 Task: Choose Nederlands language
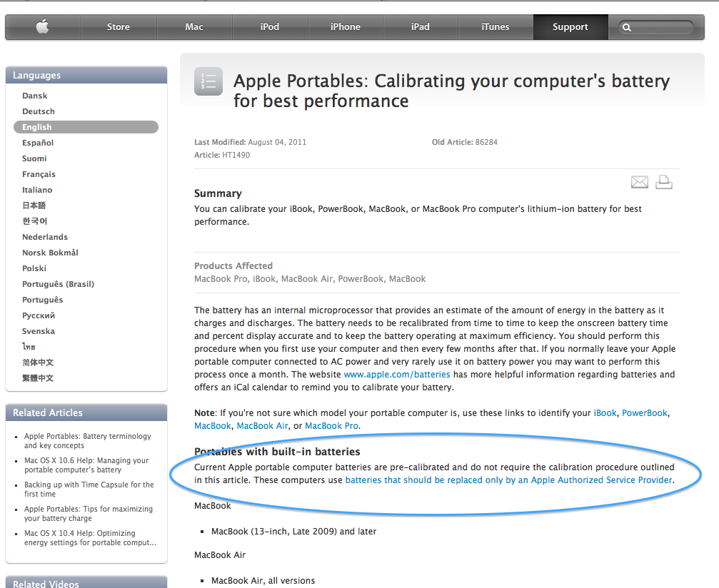pos(45,237)
